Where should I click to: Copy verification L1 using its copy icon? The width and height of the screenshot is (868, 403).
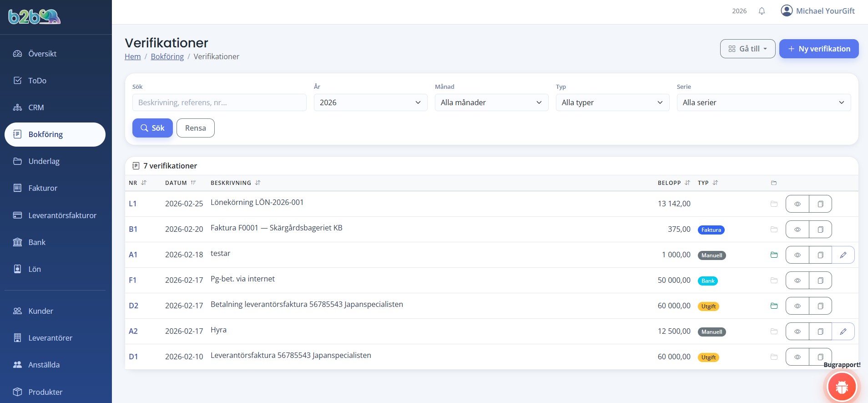pyautogui.click(x=820, y=204)
